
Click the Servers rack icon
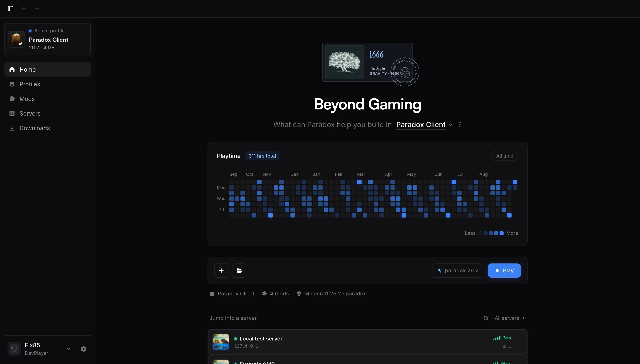click(x=12, y=113)
